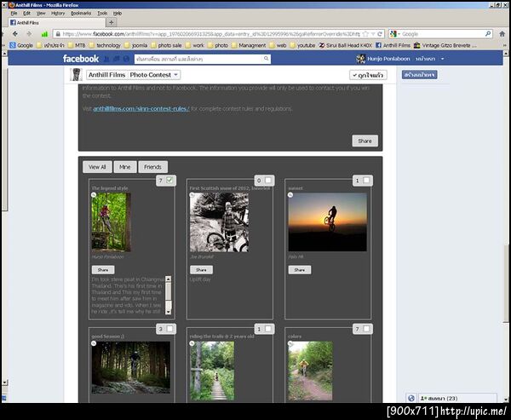Open Facebook notifications globe icon
This screenshot has width=511, height=420.
[126, 59]
